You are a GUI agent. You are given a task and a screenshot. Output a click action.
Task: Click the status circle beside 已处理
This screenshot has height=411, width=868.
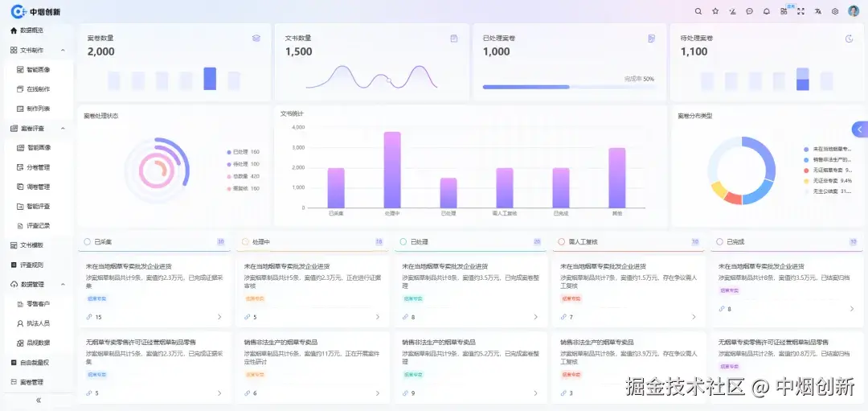pos(403,241)
